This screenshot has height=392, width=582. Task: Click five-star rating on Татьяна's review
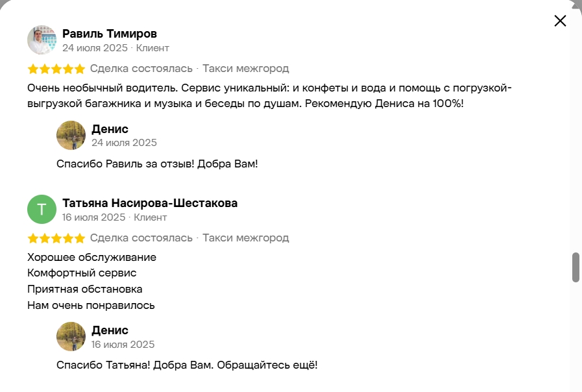pos(56,238)
